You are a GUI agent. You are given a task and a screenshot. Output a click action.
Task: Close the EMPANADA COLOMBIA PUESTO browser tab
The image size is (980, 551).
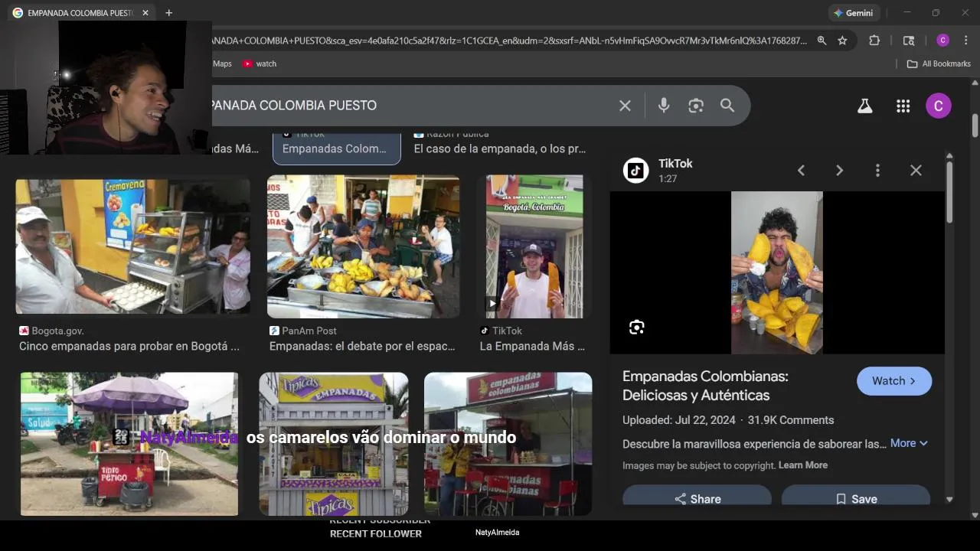(145, 13)
